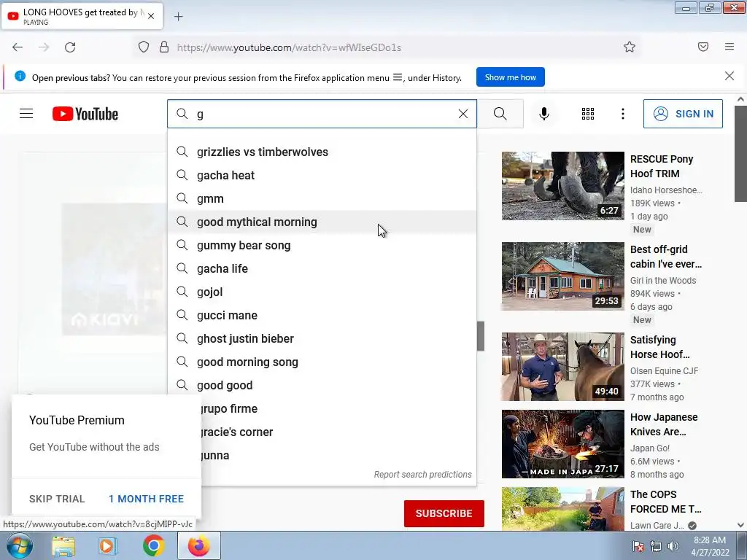The image size is (747, 560).
Task: Click the SIGN IN button
Action: 683,114
